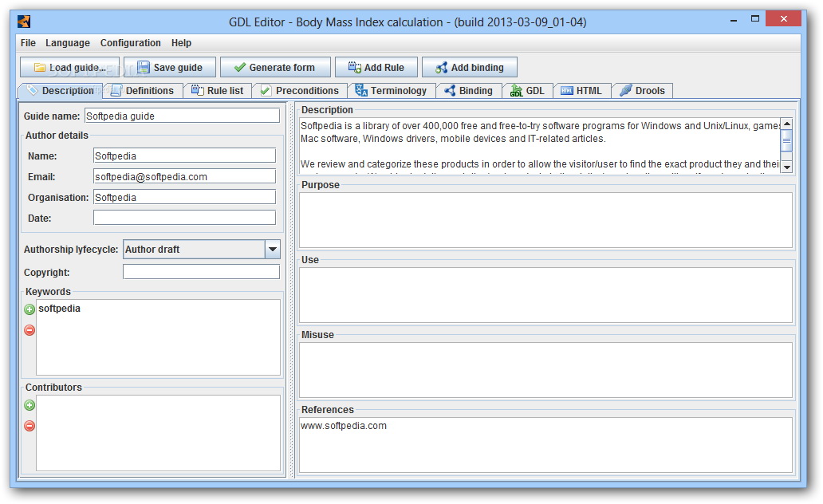Click the Save guide button
The width and height of the screenshot is (823, 504).
point(170,67)
